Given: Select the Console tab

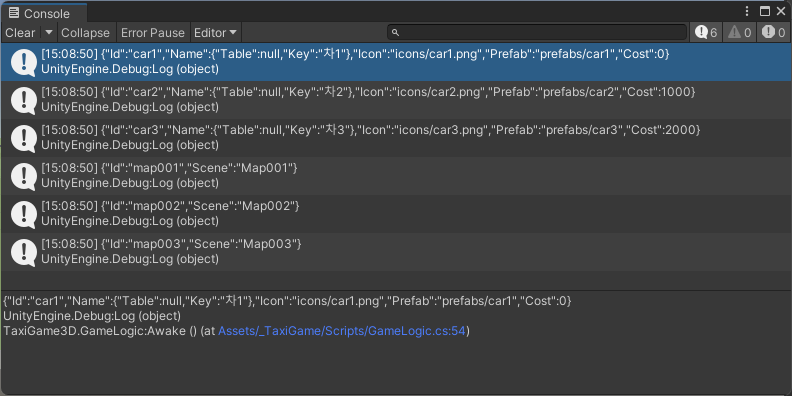Looking at the screenshot, I should (43, 13).
